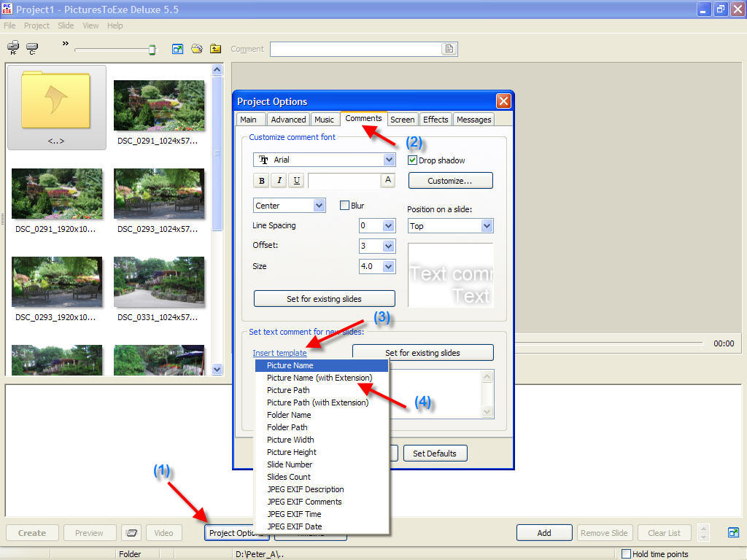
Task: Click the Set Defaults button
Action: [x=435, y=454]
